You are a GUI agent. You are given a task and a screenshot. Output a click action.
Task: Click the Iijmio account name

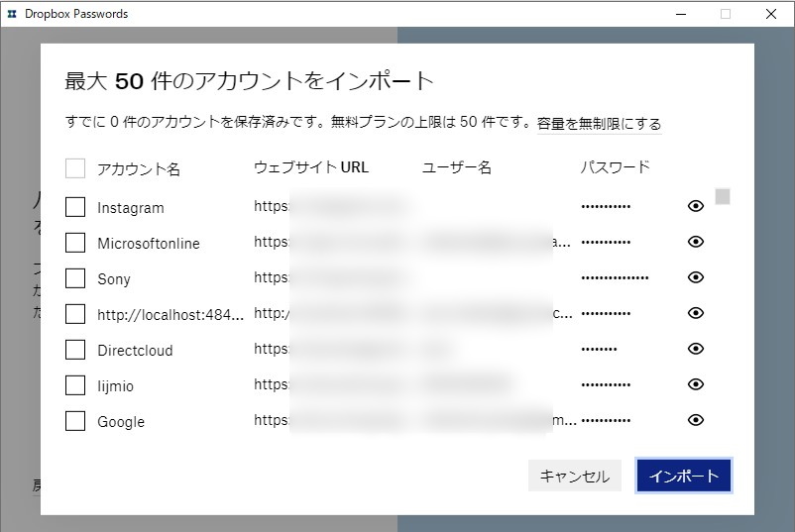pyautogui.click(x=116, y=386)
